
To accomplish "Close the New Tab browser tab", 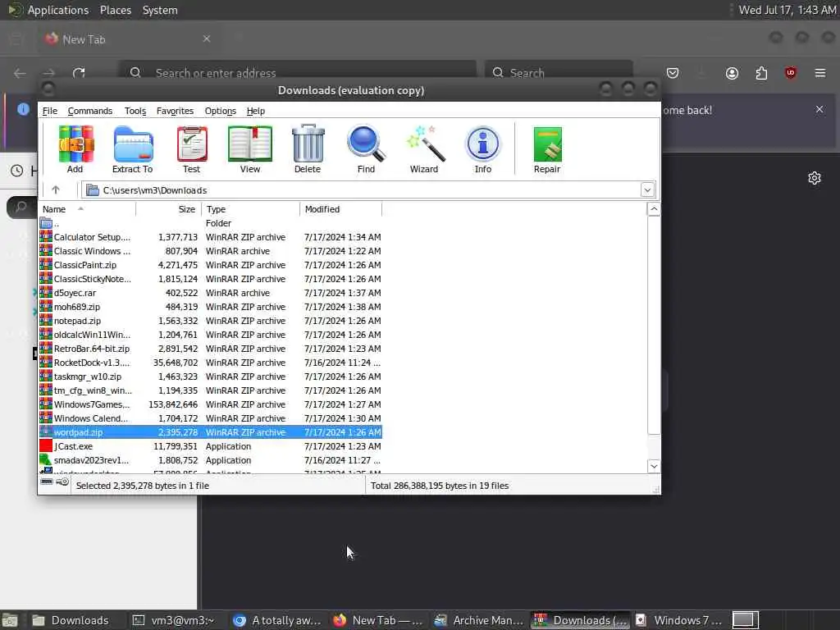I will [207, 39].
